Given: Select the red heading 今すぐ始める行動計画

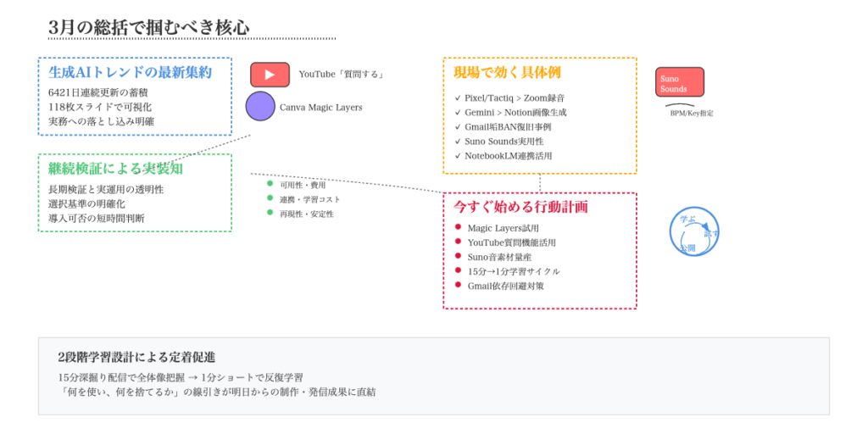Looking at the screenshot, I should pos(520,207).
